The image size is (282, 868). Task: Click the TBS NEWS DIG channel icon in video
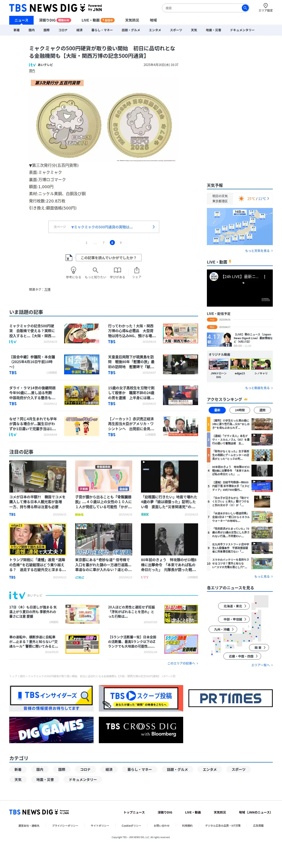214,277
